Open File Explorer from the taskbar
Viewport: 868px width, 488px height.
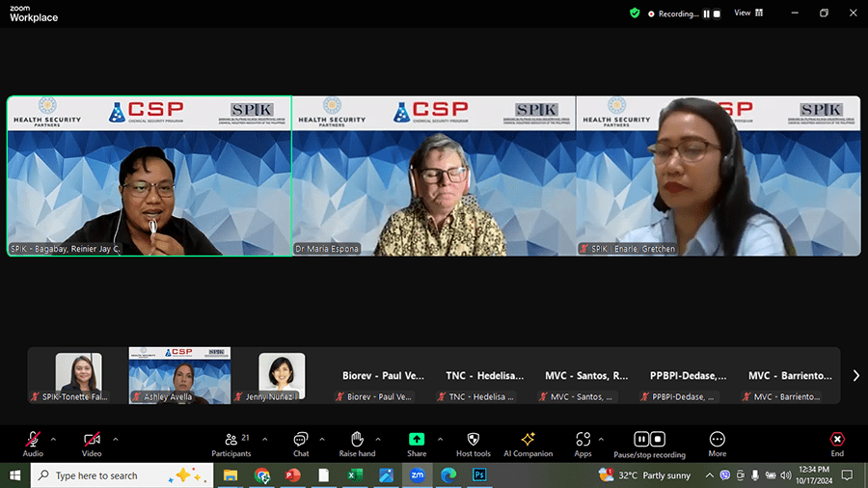pos(231,475)
